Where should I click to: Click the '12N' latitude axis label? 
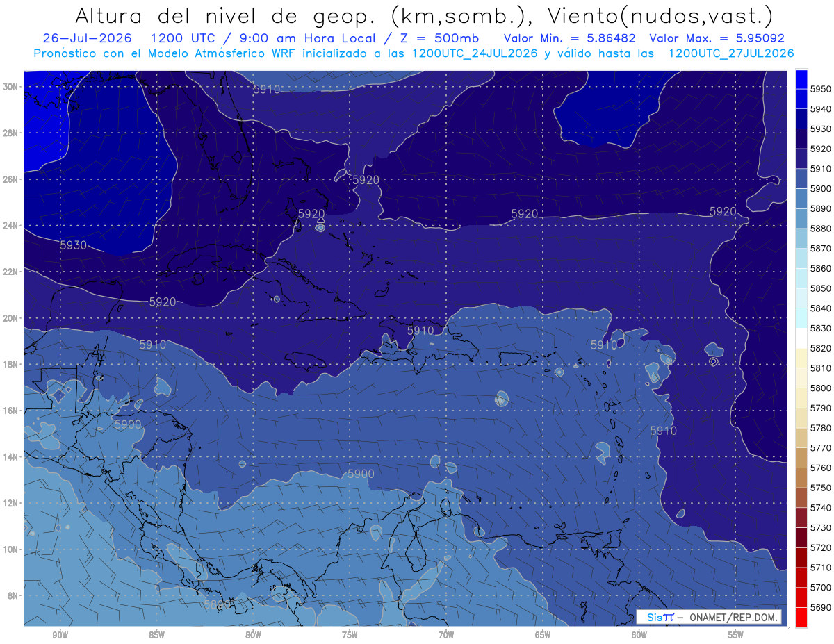(11, 503)
